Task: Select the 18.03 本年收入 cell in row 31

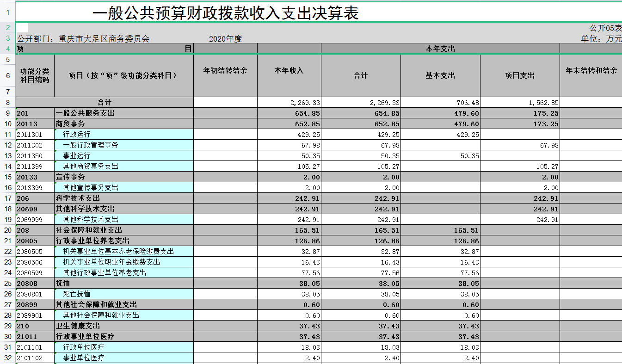Action: click(x=289, y=347)
